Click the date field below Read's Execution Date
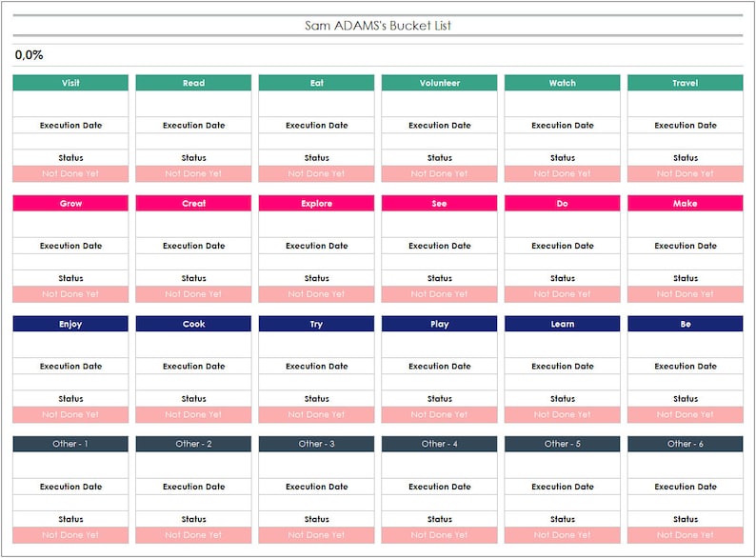The width and height of the screenshot is (756, 558). tap(193, 141)
